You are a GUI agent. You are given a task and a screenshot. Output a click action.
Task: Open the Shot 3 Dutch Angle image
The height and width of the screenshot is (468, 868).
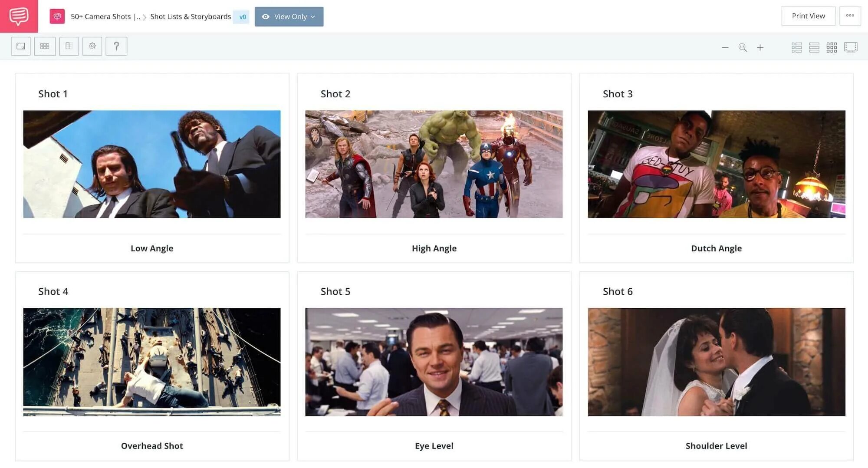[717, 164]
